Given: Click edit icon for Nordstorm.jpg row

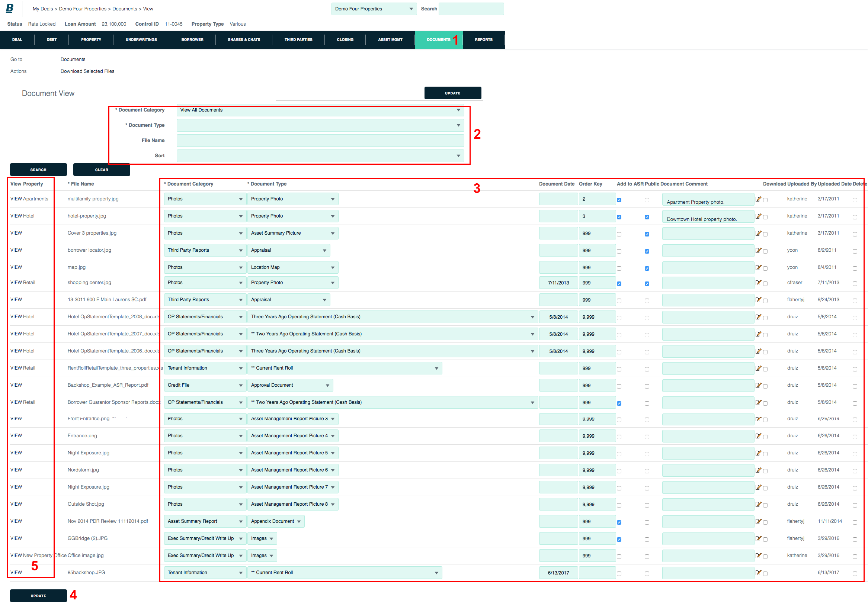Looking at the screenshot, I should (758, 470).
